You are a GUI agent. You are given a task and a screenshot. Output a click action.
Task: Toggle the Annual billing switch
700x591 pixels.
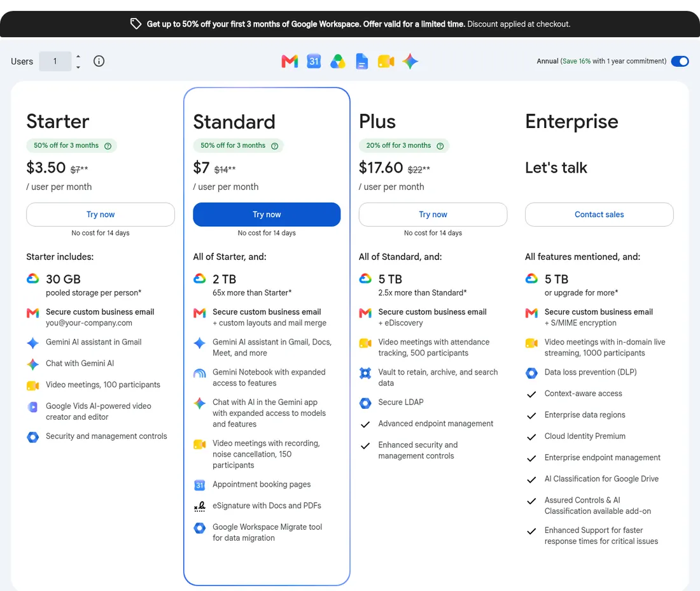[680, 61]
